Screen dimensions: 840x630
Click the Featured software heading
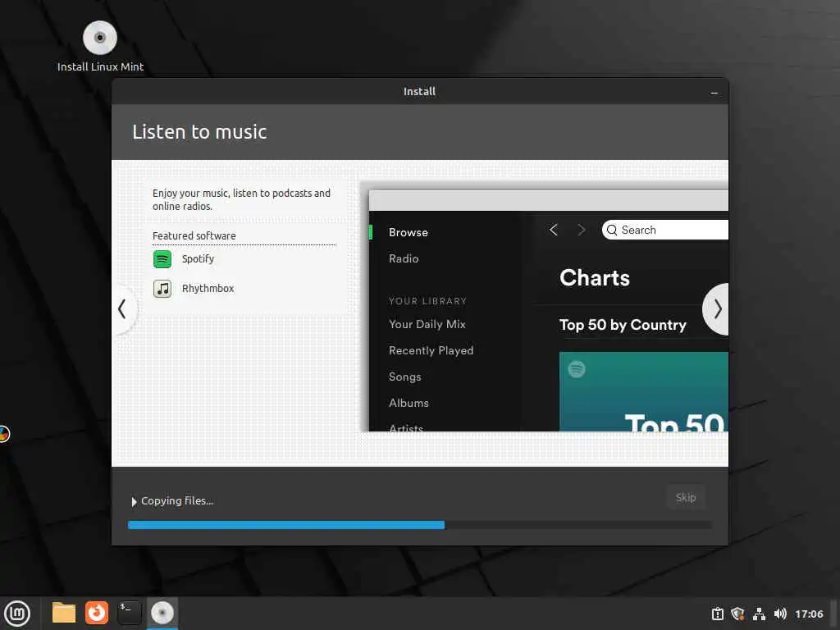pyautogui.click(x=194, y=235)
